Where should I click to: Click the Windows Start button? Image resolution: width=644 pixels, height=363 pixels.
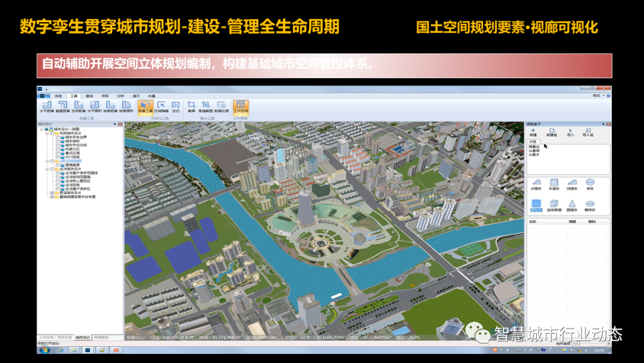(x=44, y=350)
